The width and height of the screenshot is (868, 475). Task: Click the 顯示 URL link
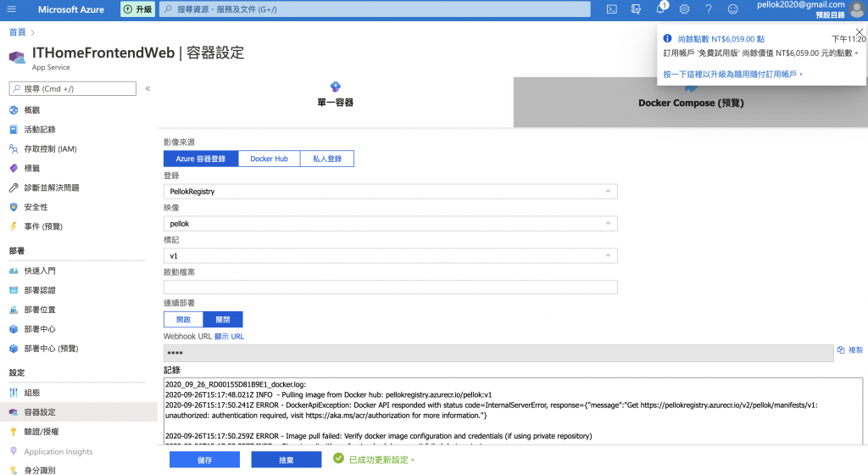point(229,337)
